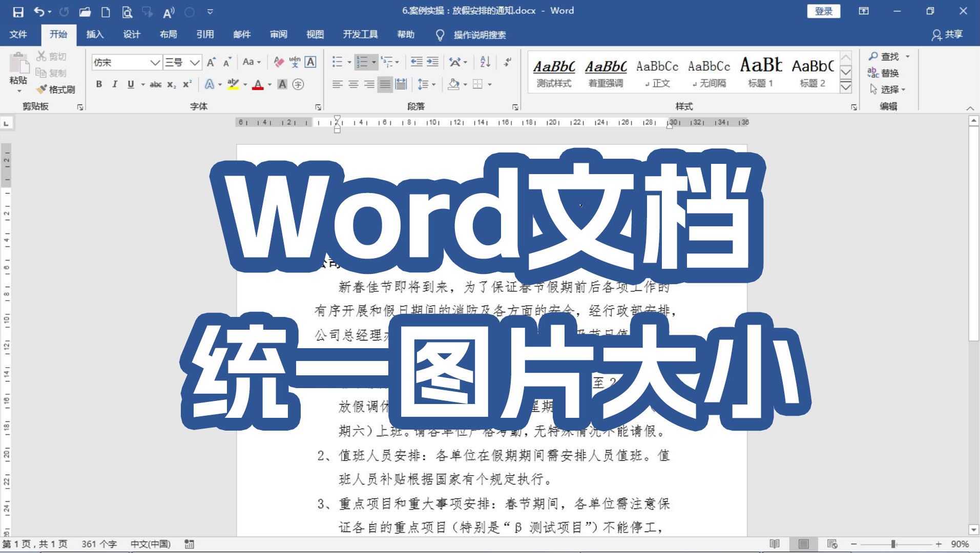Open the 文件 File tab
Viewport: 980px width, 553px height.
click(18, 34)
